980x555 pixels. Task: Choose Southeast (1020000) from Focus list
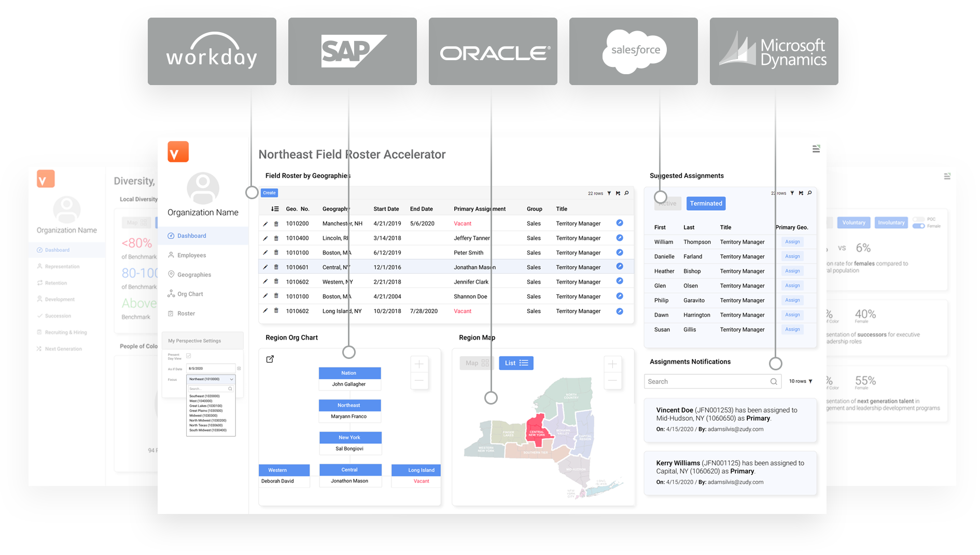tap(205, 396)
